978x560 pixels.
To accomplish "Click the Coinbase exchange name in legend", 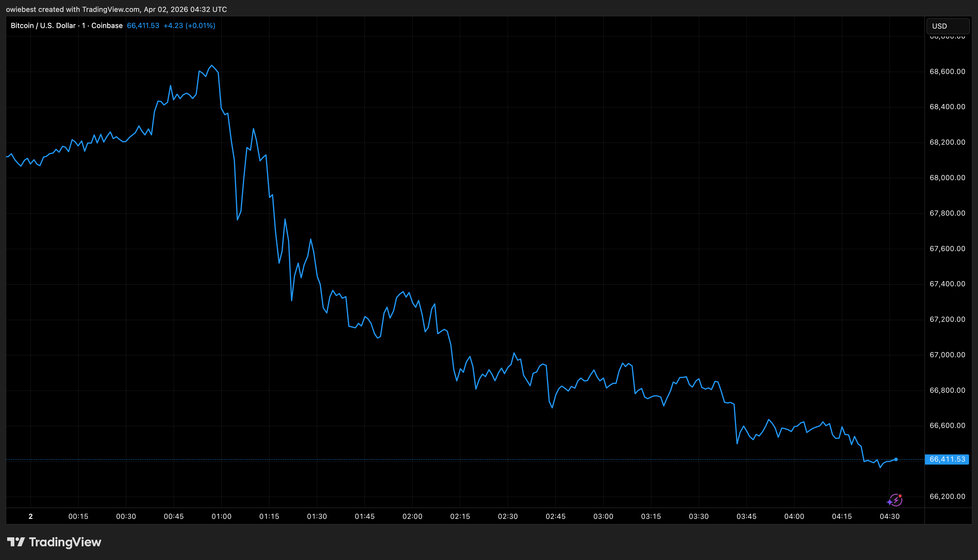I will 107,26.
